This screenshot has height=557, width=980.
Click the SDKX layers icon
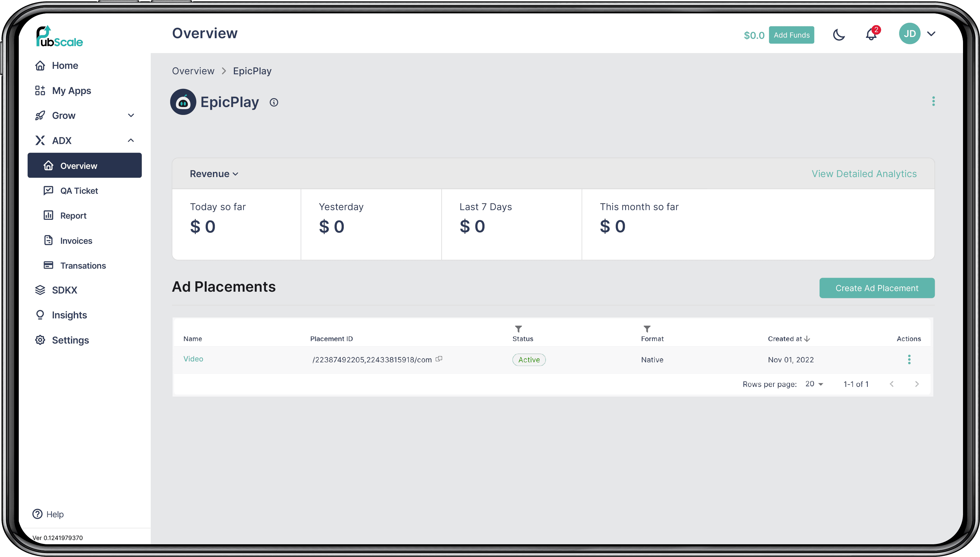pyautogui.click(x=40, y=290)
